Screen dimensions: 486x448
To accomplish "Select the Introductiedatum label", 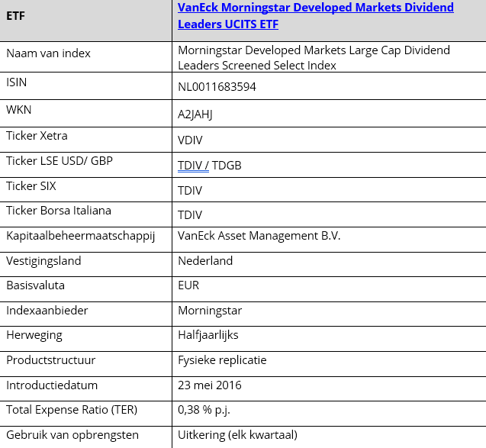I will (52, 385).
